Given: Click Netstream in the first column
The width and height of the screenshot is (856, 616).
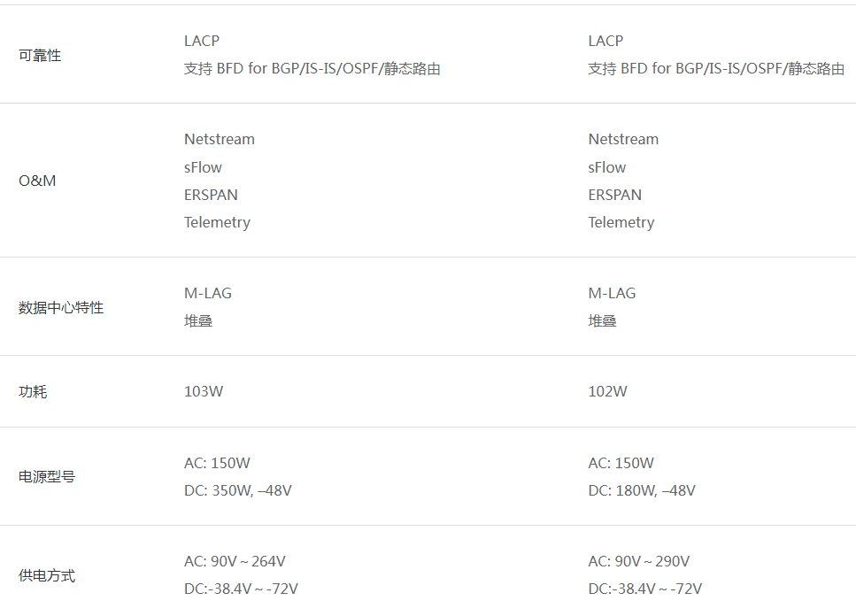Looking at the screenshot, I should [x=220, y=139].
